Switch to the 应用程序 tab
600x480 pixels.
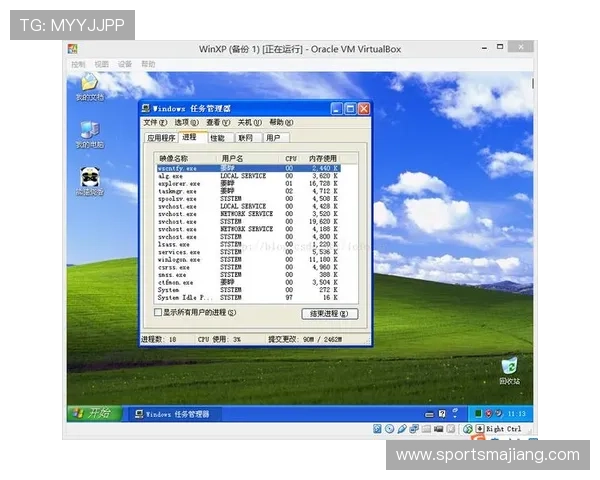pos(161,138)
